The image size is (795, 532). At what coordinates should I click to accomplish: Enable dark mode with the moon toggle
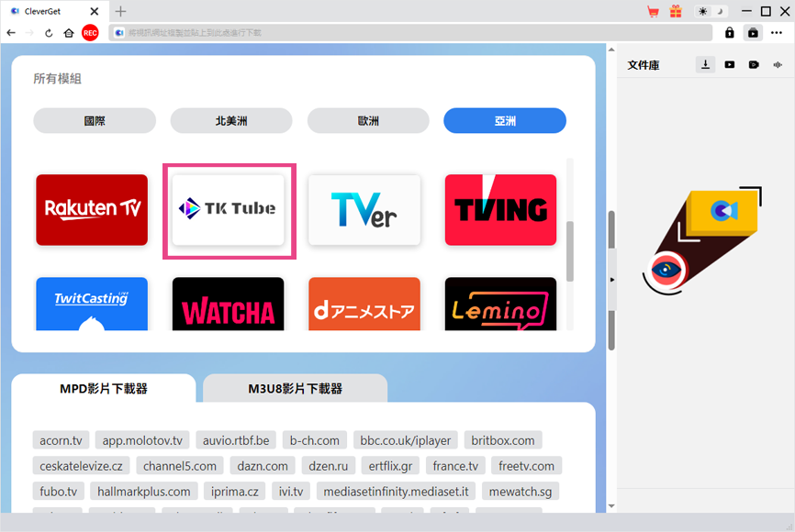pyautogui.click(x=722, y=12)
